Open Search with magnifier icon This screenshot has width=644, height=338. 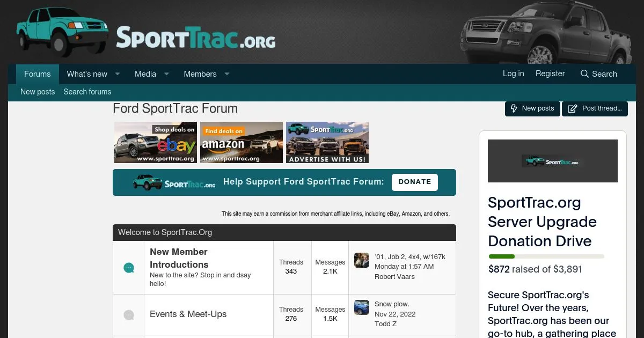[599, 74]
